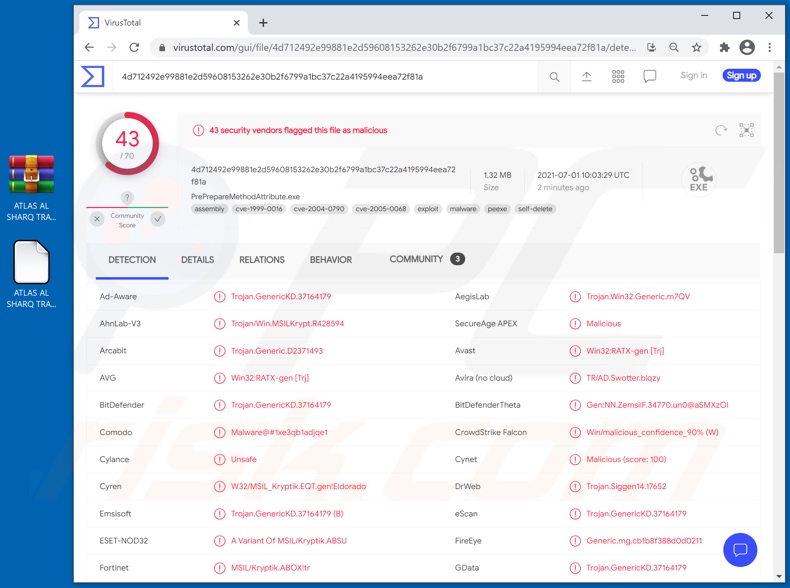Image resolution: width=790 pixels, height=588 pixels.
Task: Click the zoom magnifier icon in address bar
Action: [x=674, y=47]
